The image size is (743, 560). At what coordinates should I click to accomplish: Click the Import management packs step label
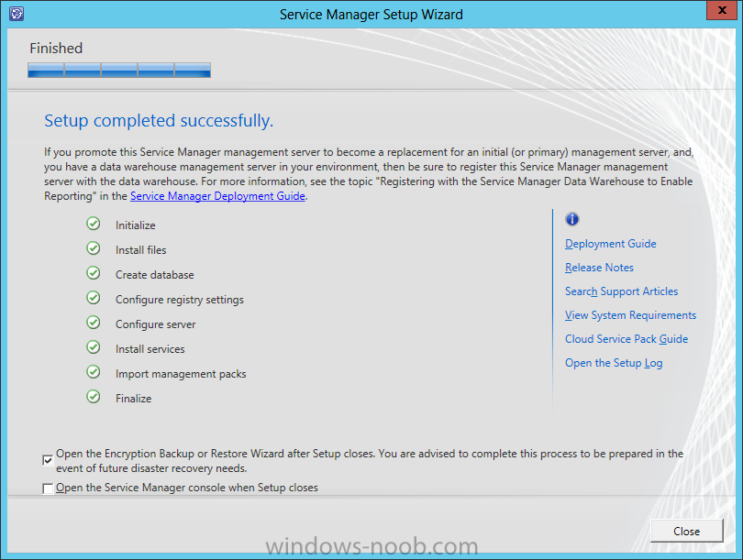pyautogui.click(x=181, y=374)
